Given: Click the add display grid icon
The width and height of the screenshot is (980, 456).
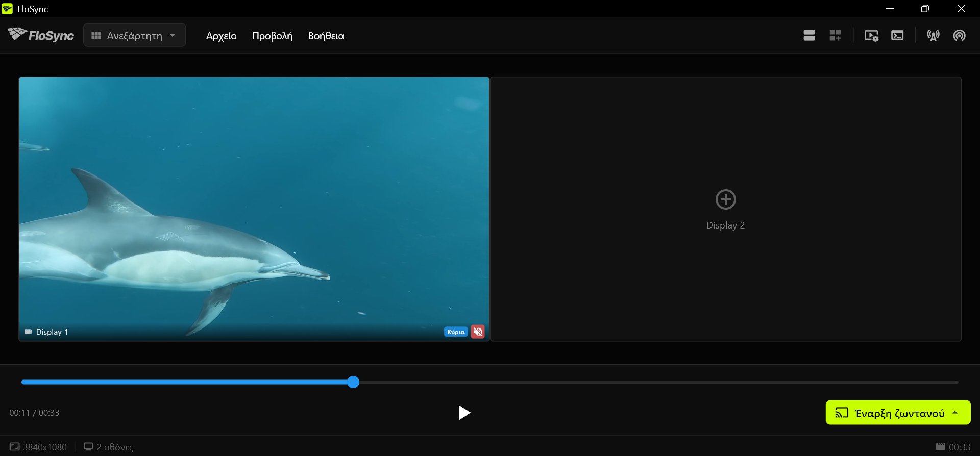Looking at the screenshot, I should (x=835, y=35).
